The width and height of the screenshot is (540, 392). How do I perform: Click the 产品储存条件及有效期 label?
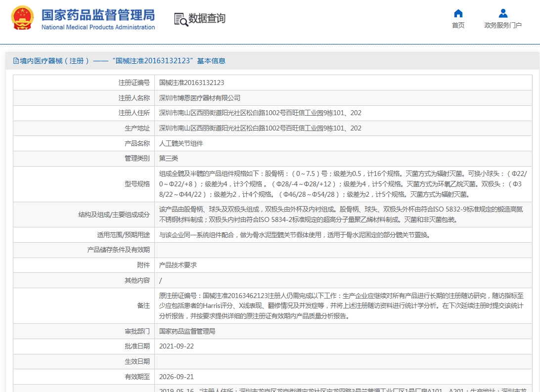click(119, 250)
